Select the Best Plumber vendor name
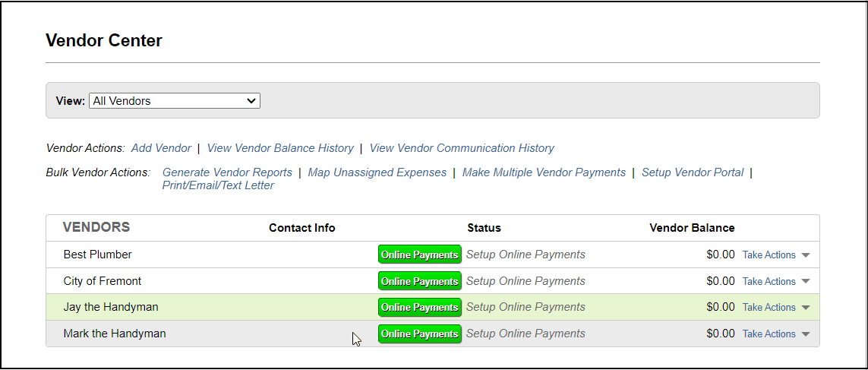This screenshot has height=370, width=868. (x=98, y=255)
